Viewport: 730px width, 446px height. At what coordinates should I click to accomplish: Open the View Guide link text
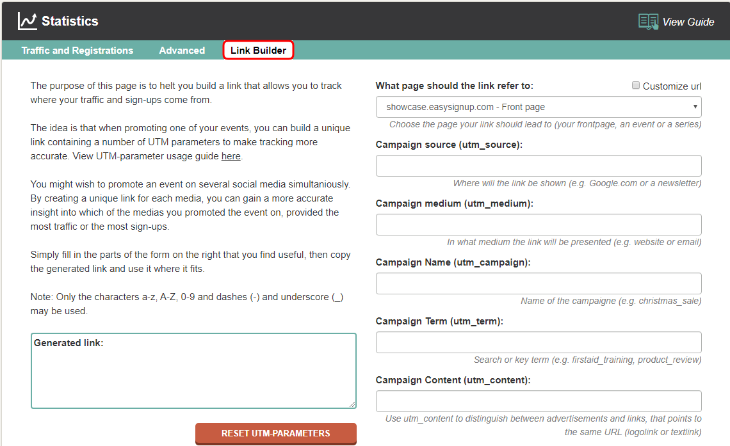(x=688, y=22)
